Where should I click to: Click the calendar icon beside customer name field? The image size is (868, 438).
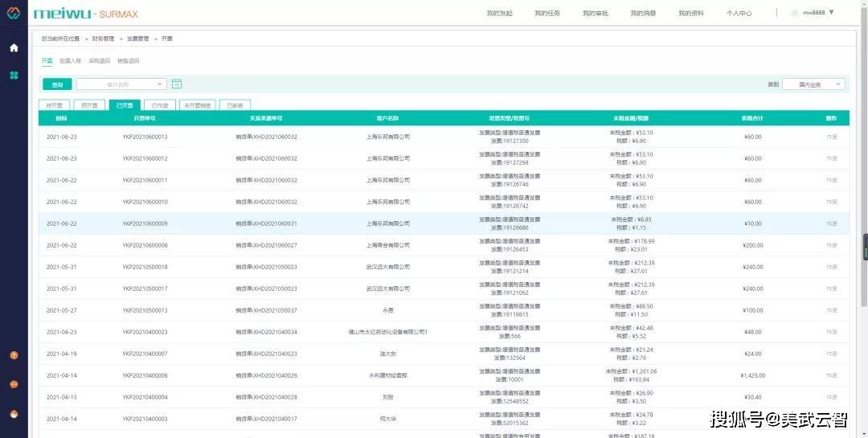click(x=177, y=84)
